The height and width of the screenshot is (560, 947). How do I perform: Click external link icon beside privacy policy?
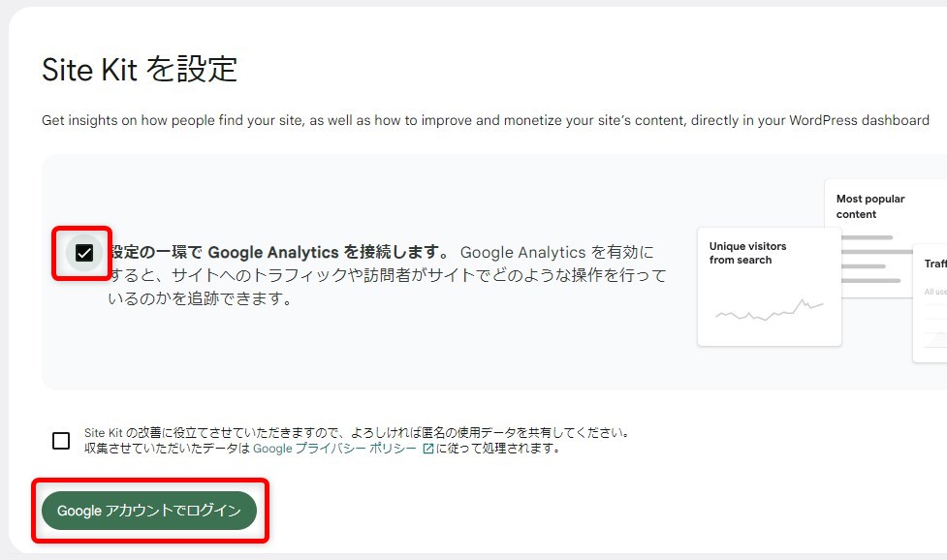click(x=428, y=449)
